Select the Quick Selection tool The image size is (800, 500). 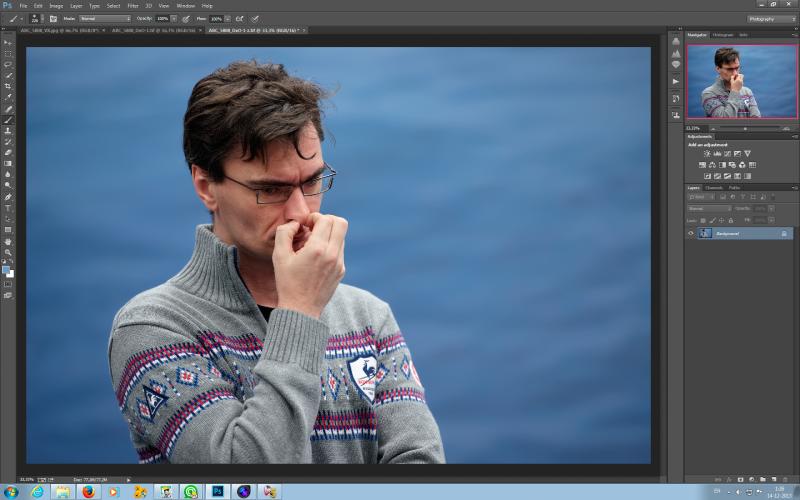tap(8, 76)
